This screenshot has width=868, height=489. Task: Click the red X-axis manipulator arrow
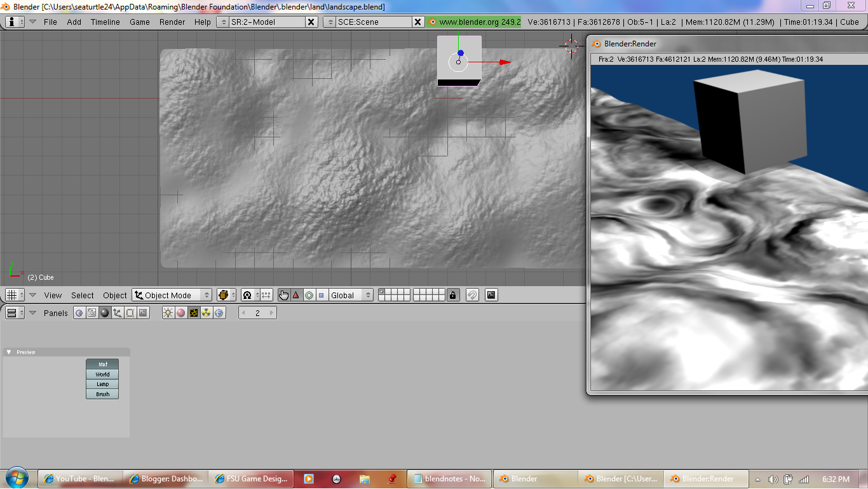pyautogui.click(x=505, y=62)
